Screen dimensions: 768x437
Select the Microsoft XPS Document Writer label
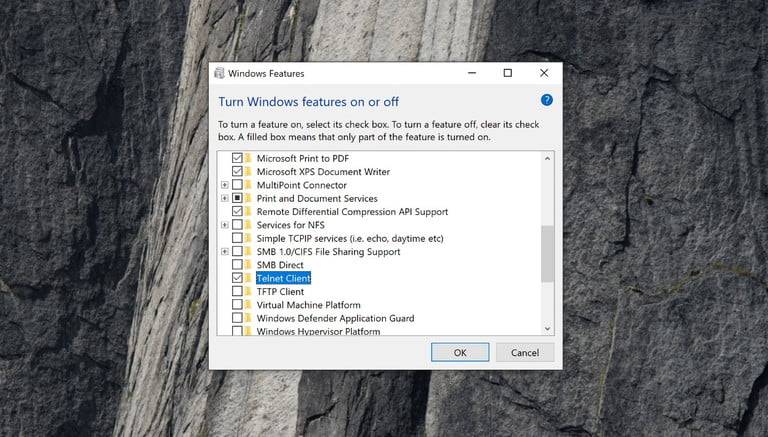coord(323,171)
